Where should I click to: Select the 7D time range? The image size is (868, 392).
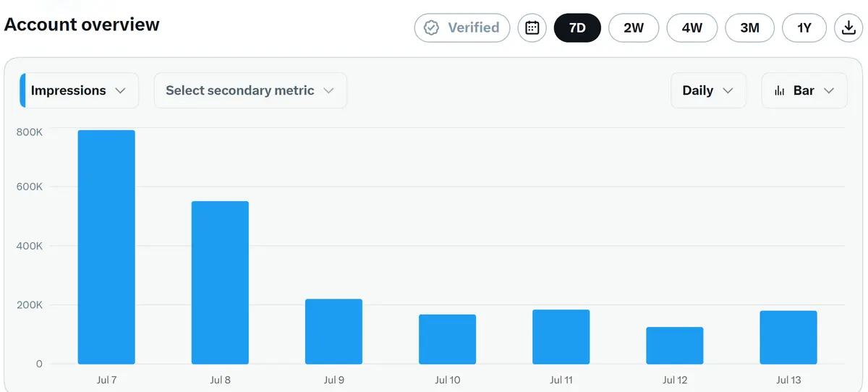577,28
